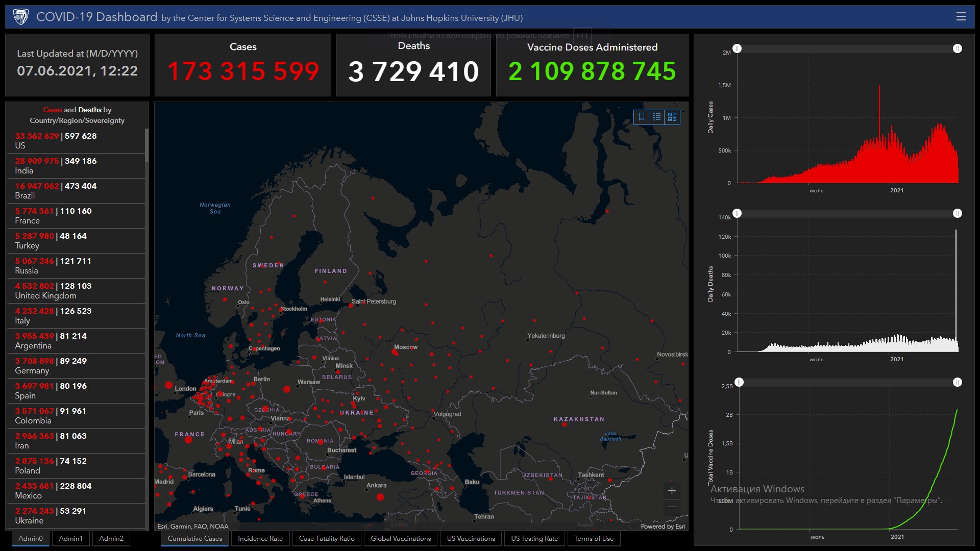Zoom out with the map minus button
Viewport: 980px width, 551px height.
point(672,507)
